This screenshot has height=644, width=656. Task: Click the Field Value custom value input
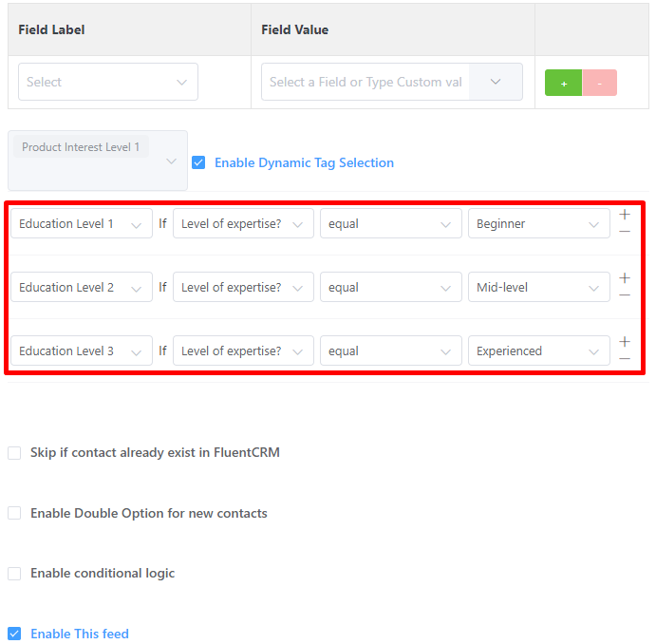[365, 82]
